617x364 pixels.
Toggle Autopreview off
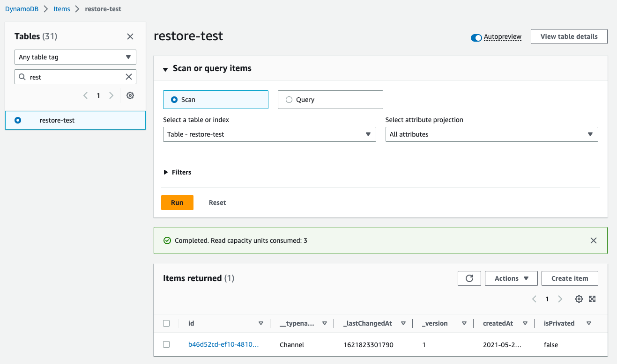(x=476, y=36)
